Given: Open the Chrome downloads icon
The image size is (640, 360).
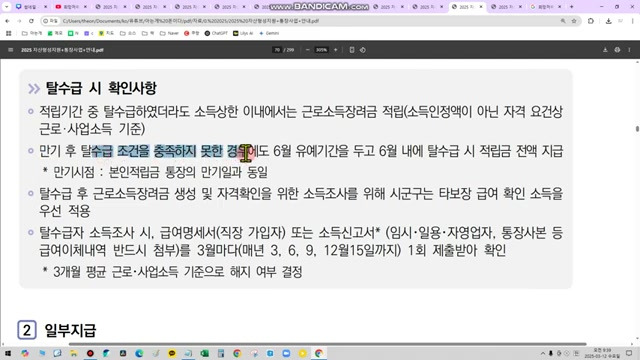Looking at the screenshot, I should pyautogui.click(x=609, y=21).
